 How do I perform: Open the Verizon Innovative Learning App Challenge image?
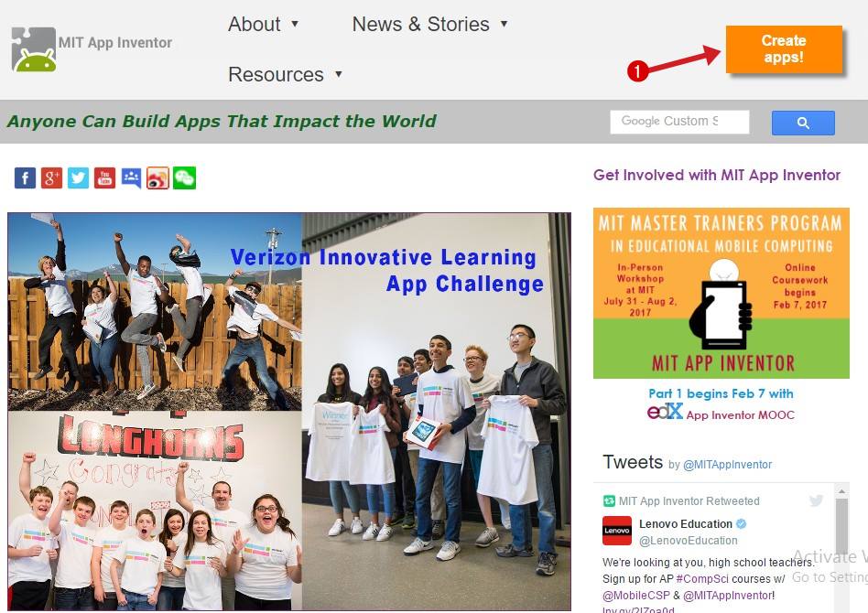tap(289, 412)
